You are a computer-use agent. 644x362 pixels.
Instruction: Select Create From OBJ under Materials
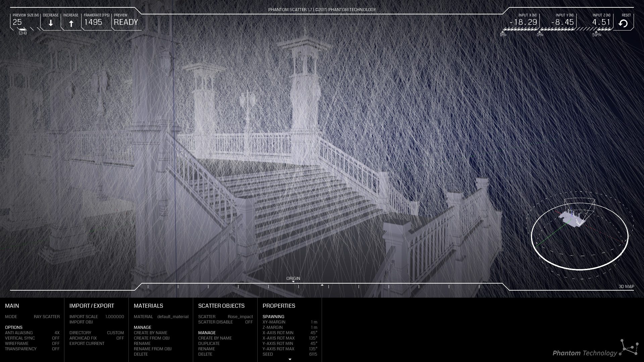click(x=152, y=338)
